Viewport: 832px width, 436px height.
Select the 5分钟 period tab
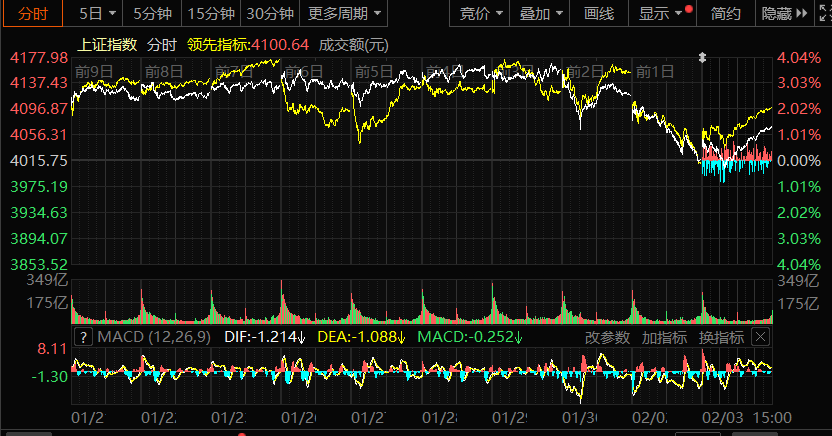pyautogui.click(x=150, y=13)
